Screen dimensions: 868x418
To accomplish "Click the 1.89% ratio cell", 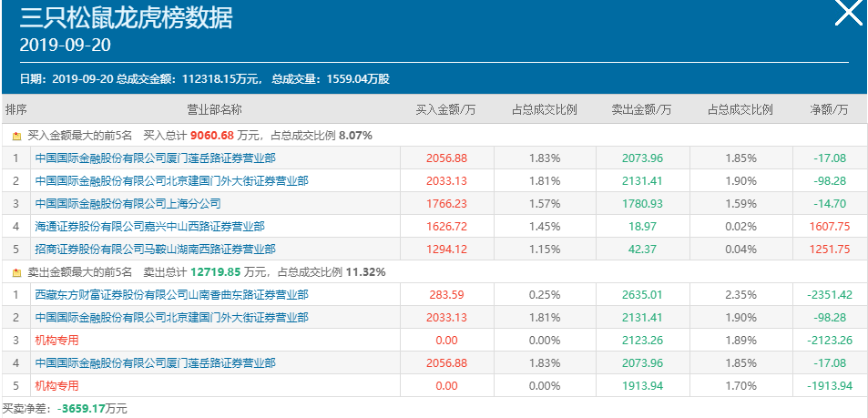I will [x=740, y=340].
